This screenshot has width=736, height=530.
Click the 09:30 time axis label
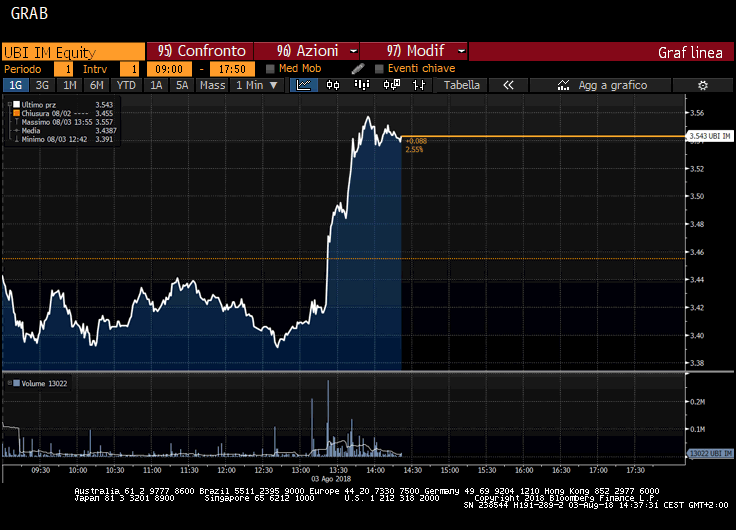pos(41,470)
